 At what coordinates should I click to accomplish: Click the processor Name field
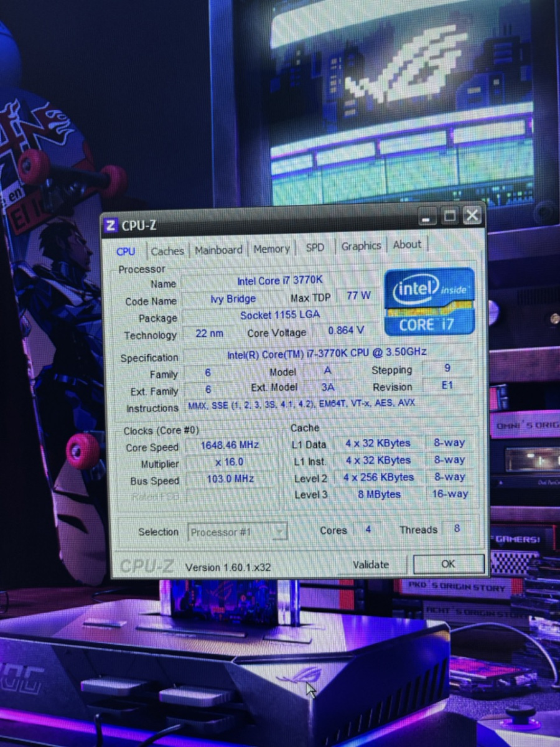point(280,281)
